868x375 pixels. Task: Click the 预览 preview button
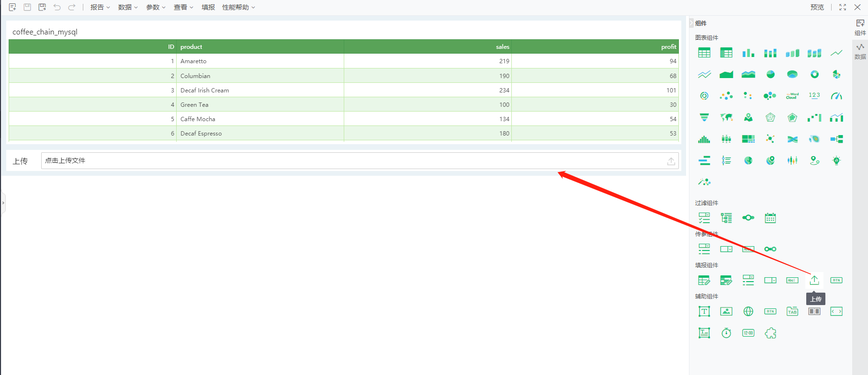817,7
